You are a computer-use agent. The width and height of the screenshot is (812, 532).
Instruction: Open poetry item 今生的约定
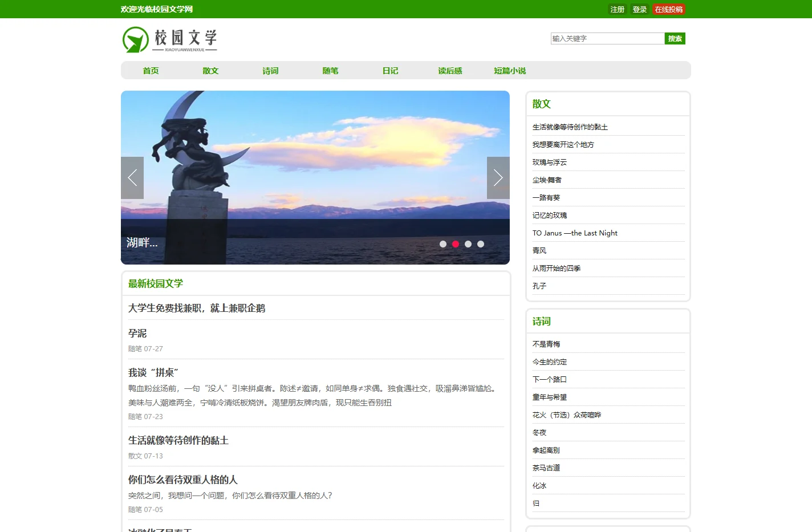550,362
